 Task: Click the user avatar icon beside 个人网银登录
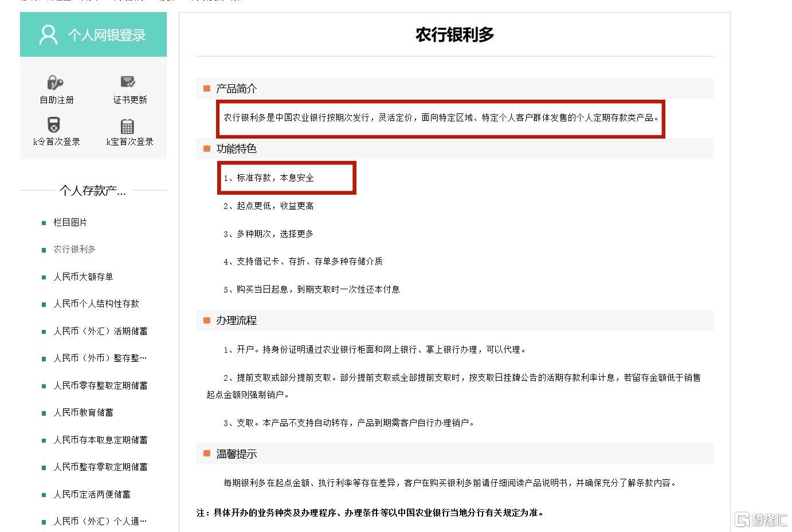[49, 34]
